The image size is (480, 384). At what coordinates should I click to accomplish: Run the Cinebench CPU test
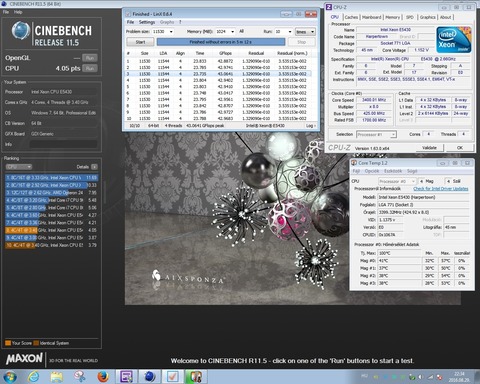(x=90, y=68)
